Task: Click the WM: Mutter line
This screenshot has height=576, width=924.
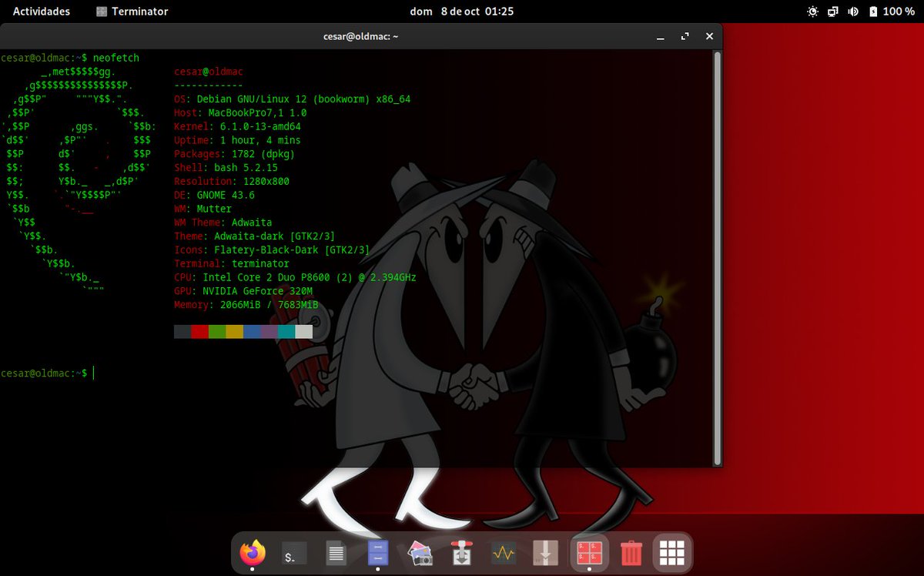Action: [x=203, y=209]
